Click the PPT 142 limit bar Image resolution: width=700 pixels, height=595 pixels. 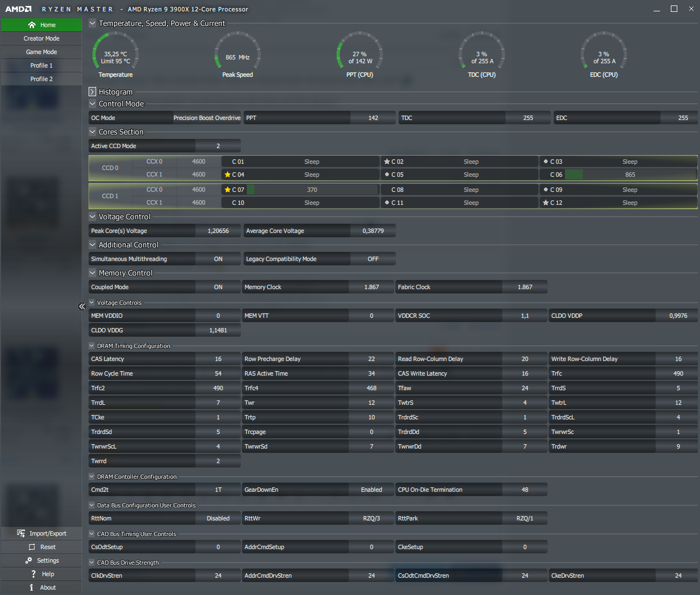pos(373,118)
